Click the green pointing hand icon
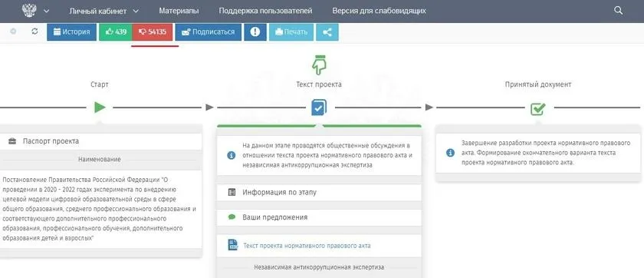 (x=319, y=65)
